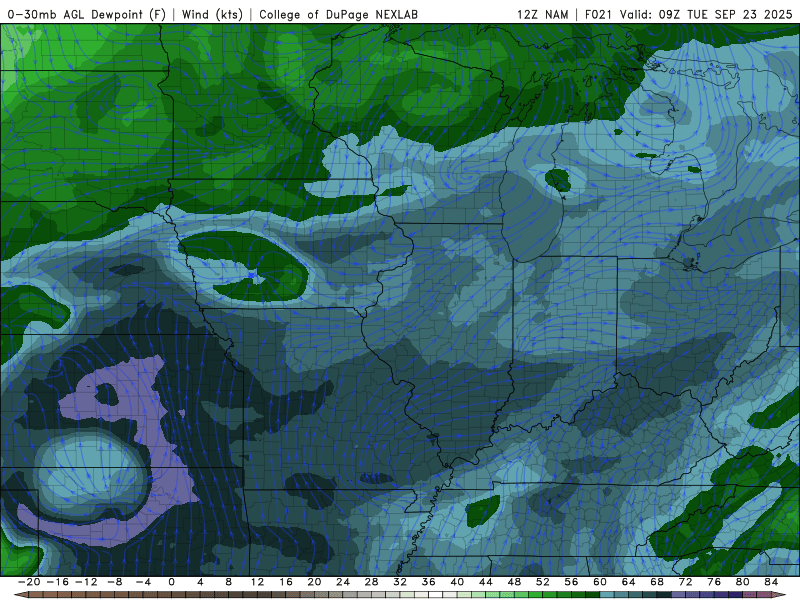Click the 80 colorbar tick label
The width and height of the screenshot is (800, 600).
tap(743, 582)
